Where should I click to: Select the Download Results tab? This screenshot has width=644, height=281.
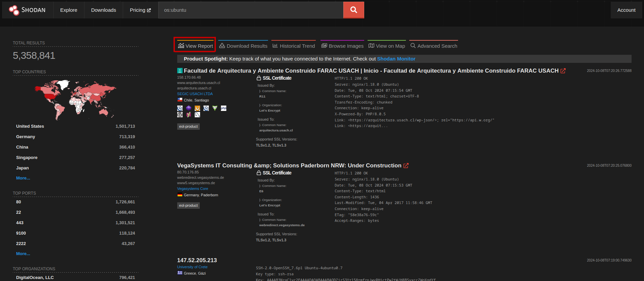[x=243, y=45]
